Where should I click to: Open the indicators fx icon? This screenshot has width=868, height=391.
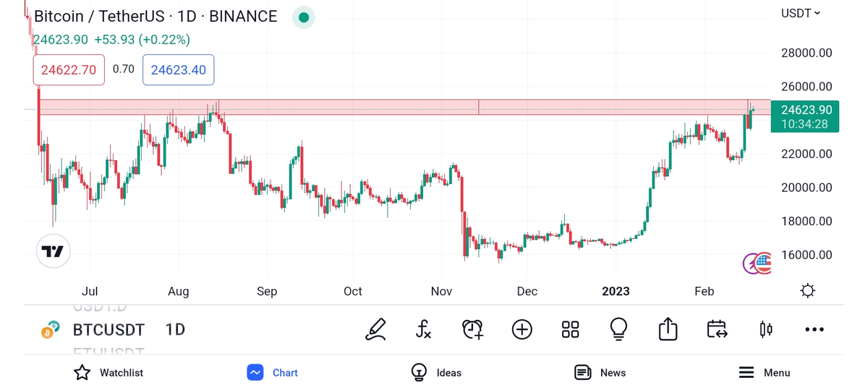pos(424,329)
